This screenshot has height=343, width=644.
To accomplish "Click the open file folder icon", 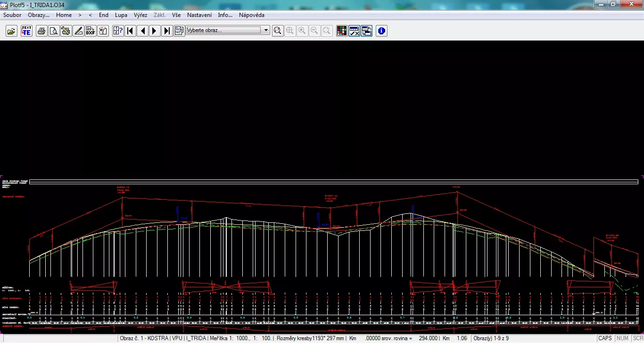I will click(x=11, y=31).
